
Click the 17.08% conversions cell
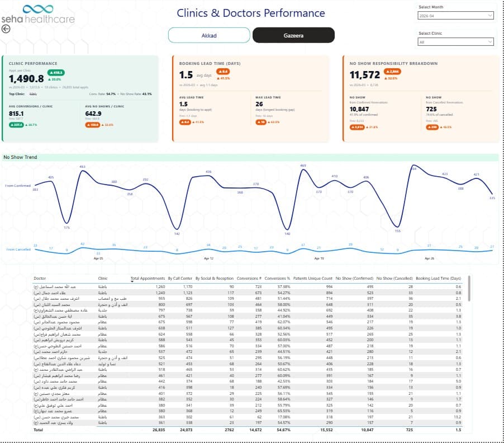point(284,417)
